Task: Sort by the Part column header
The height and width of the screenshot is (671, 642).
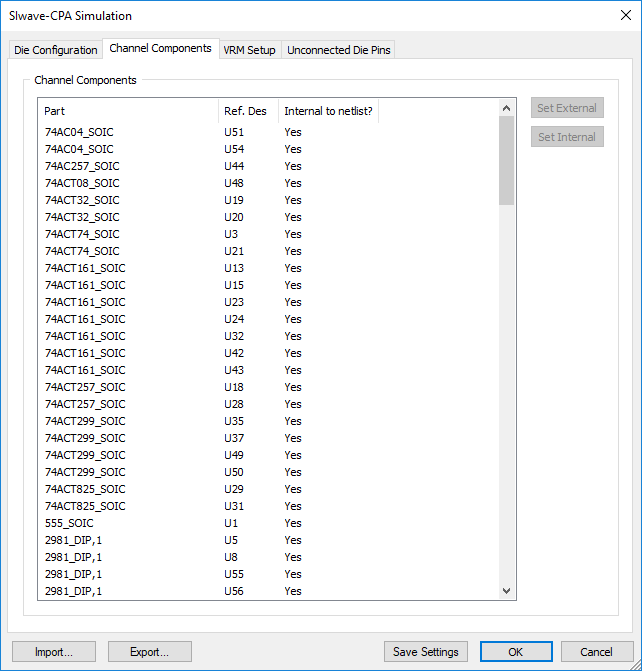Action: pyautogui.click(x=128, y=111)
